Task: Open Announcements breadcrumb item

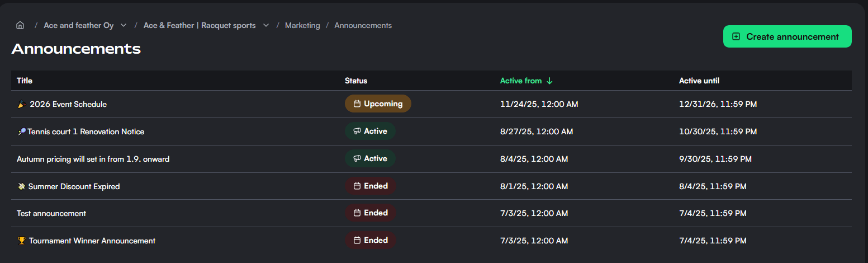Action: tap(363, 25)
